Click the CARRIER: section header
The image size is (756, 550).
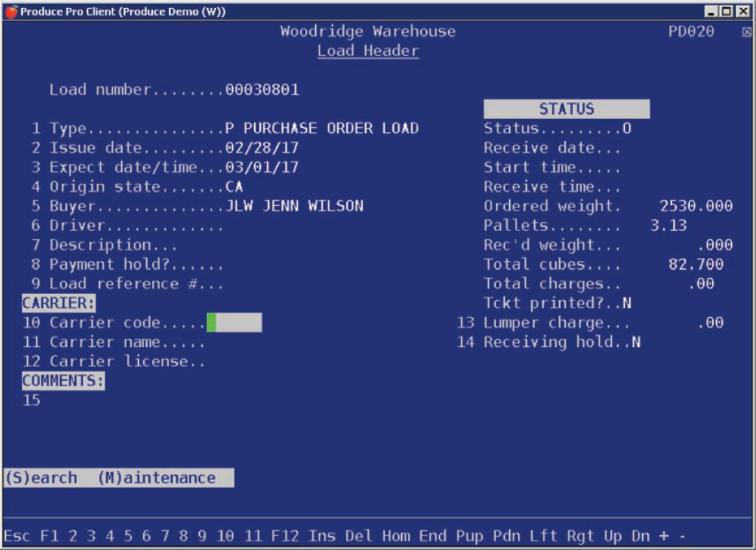pyautogui.click(x=59, y=303)
